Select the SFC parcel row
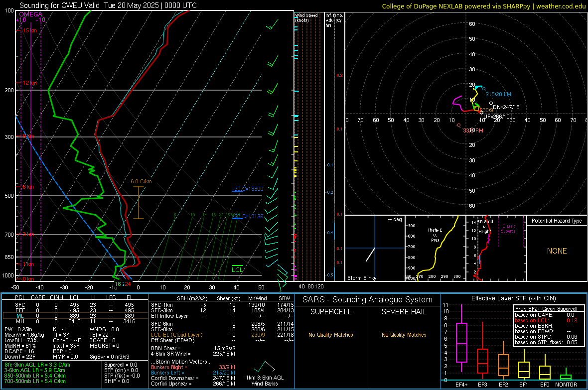588x390 pixels. click(x=75, y=305)
